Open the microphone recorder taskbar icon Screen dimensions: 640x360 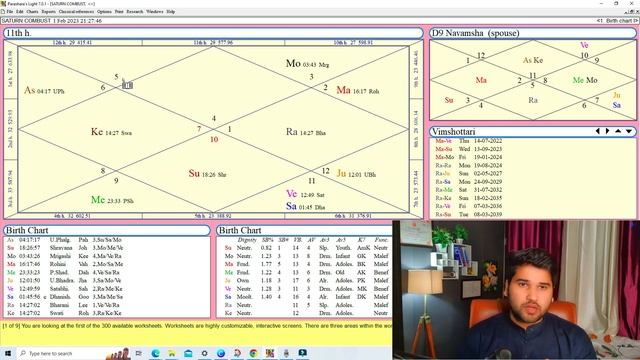(x=286, y=353)
